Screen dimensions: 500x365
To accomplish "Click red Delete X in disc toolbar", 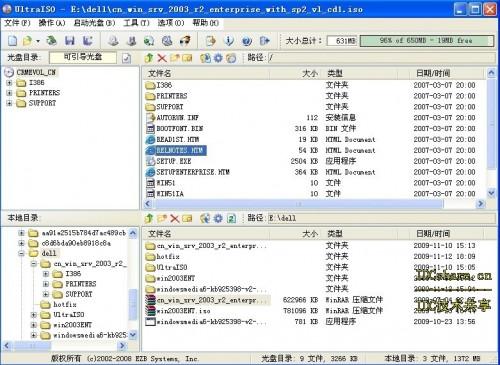I will [162, 58].
